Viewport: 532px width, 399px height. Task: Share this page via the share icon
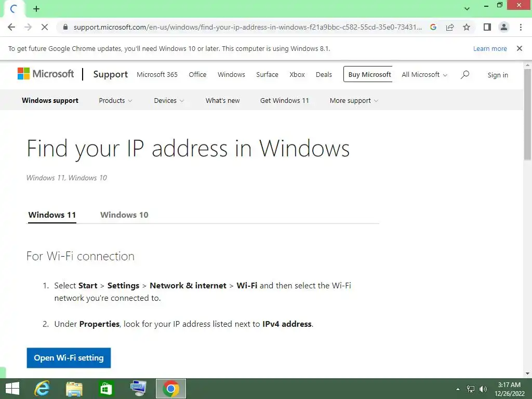tap(450, 27)
